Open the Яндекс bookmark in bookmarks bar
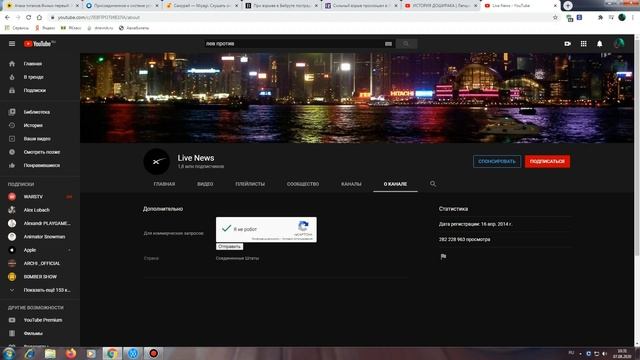Screen dimensions: 640x360 click(x=45, y=28)
